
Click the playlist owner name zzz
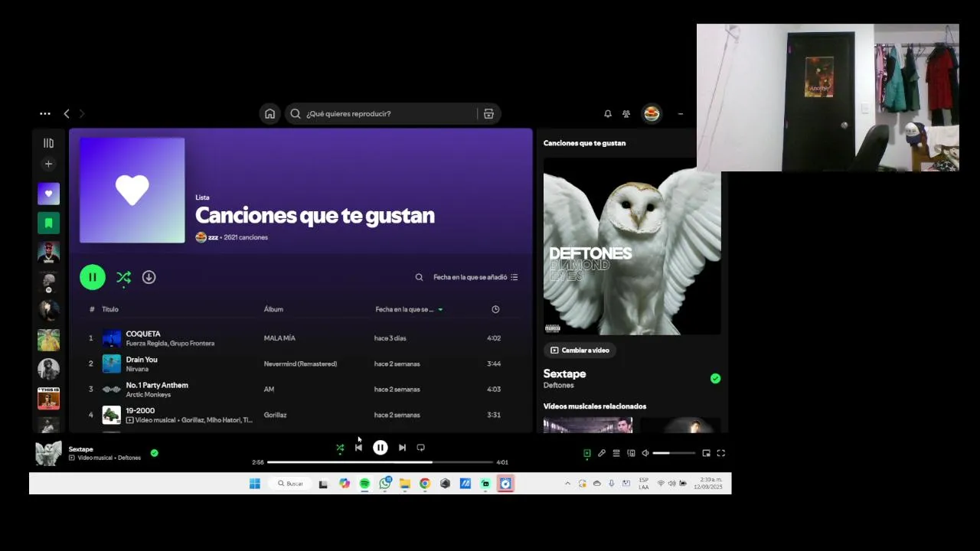pyautogui.click(x=213, y=237)
